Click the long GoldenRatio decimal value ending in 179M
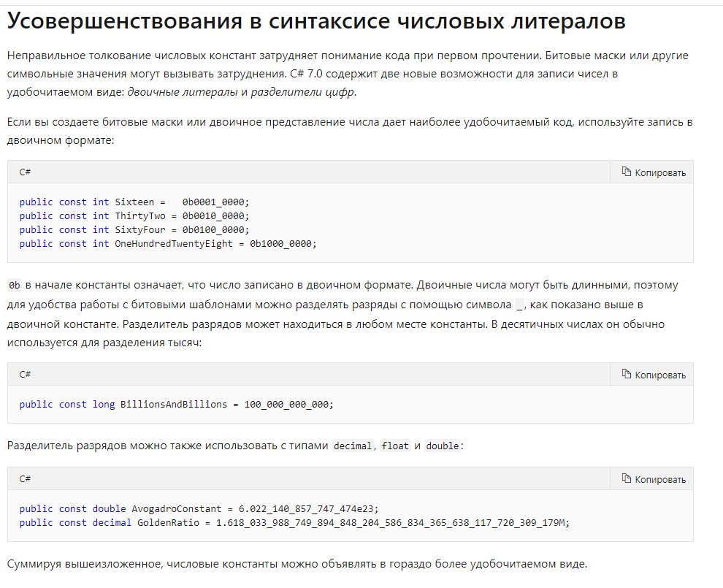 [x=391, y=522]
